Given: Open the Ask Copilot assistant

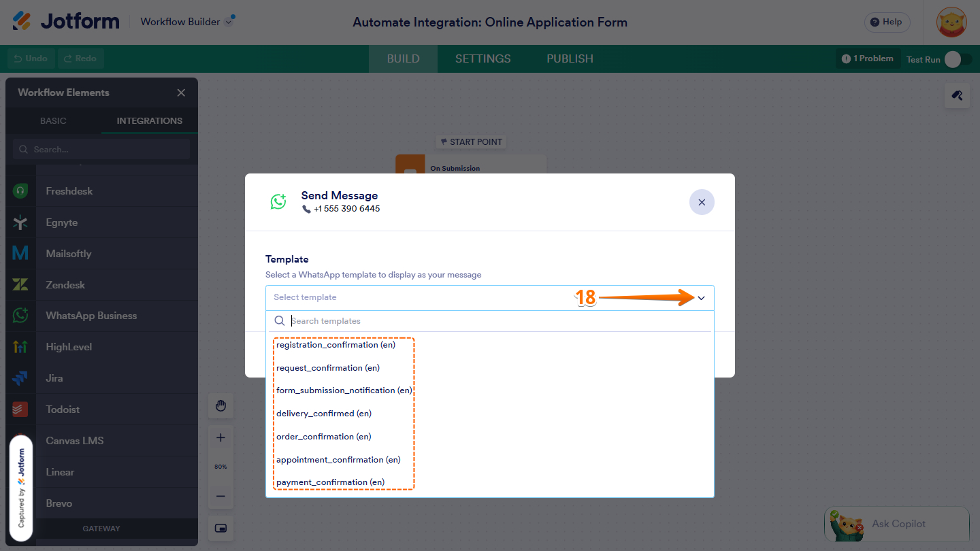Looking at the screenshot, I should (x=896, y=524).
